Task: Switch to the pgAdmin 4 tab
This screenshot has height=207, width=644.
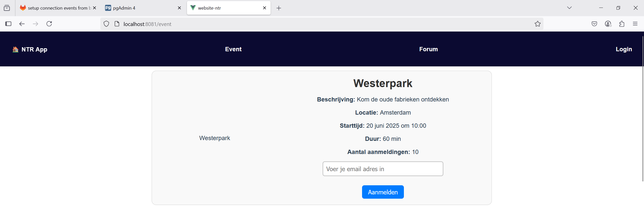Action: click(143, 8)
